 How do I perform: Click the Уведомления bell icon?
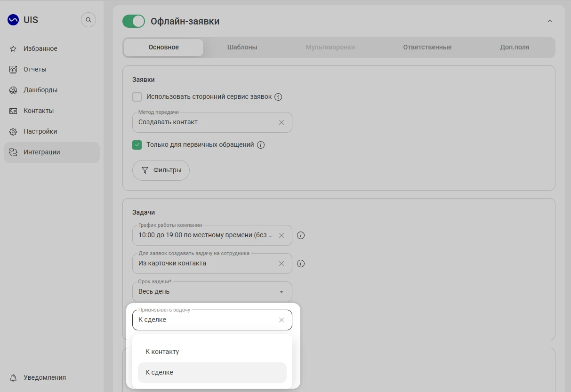pyautogui.click(x=13, y=377)
